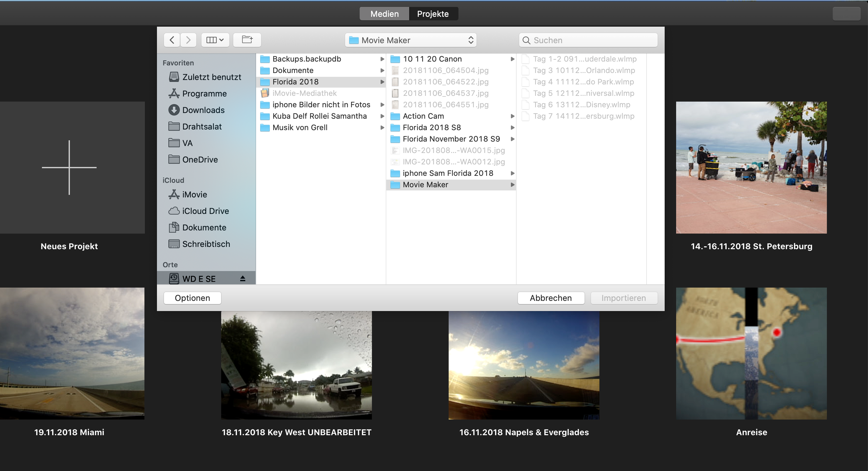The height and width of the screenshot is (471, 868).
Task: Click the back navigation arrow
Action: tap(172, 40)
